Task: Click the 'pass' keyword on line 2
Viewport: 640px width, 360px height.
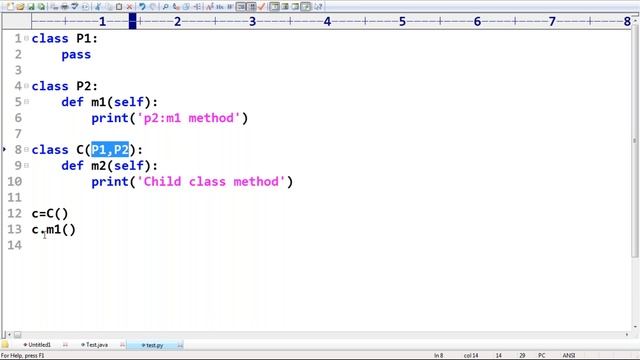Action: point(76,55)
